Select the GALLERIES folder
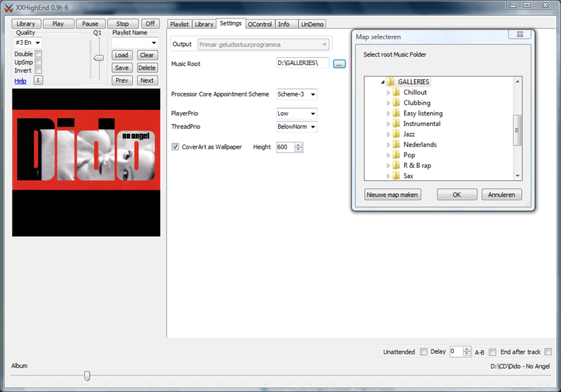 point(413,82)
